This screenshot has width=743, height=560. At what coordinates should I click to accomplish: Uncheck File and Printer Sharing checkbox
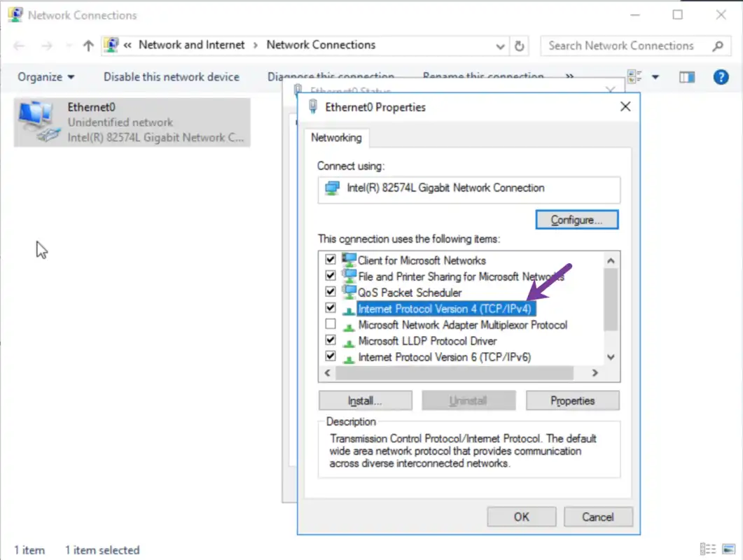pyautogui.click(x=331, y=276)
